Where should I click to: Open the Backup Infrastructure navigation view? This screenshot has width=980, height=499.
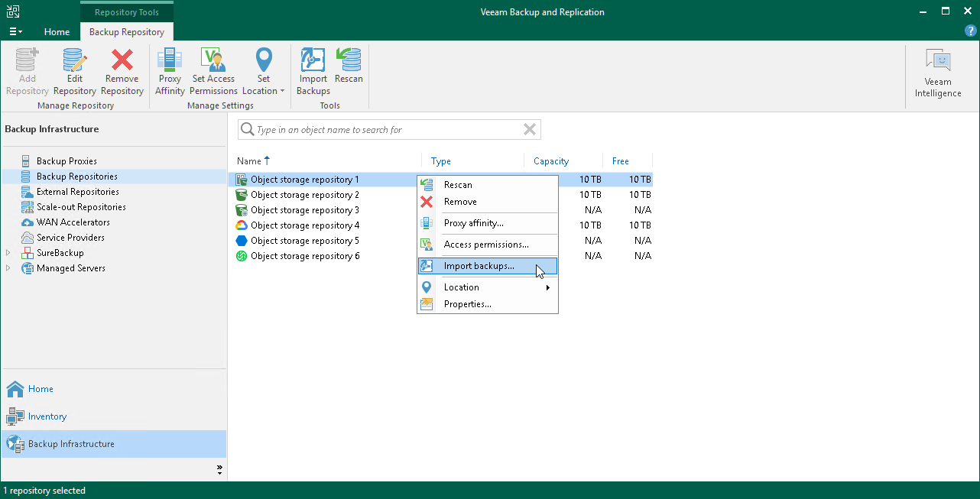pos(113,444)
